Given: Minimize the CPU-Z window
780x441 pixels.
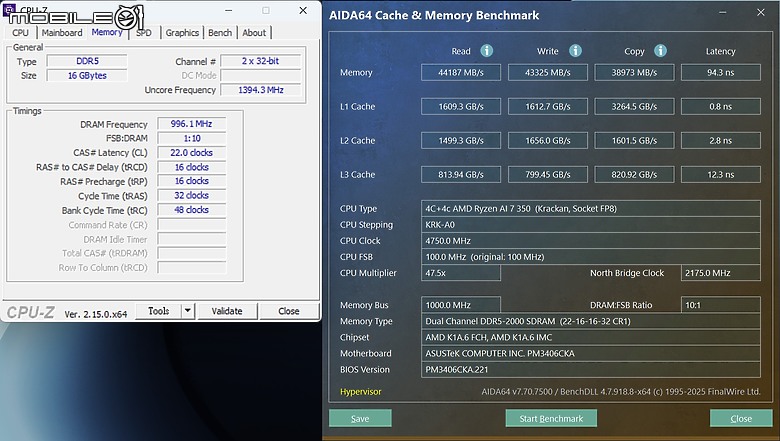Looking at the screenshot, I should pyautogui.click(x=229, y=10).
